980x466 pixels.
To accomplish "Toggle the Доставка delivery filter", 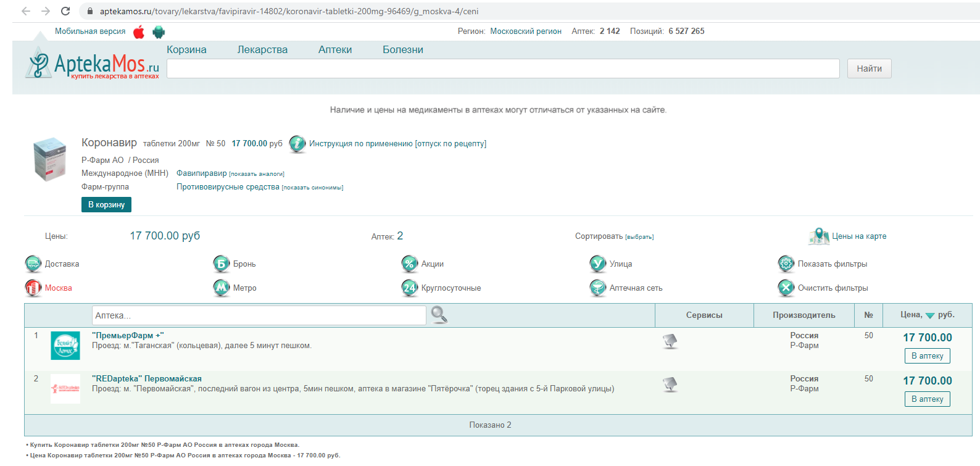I will tap(33, 264).
